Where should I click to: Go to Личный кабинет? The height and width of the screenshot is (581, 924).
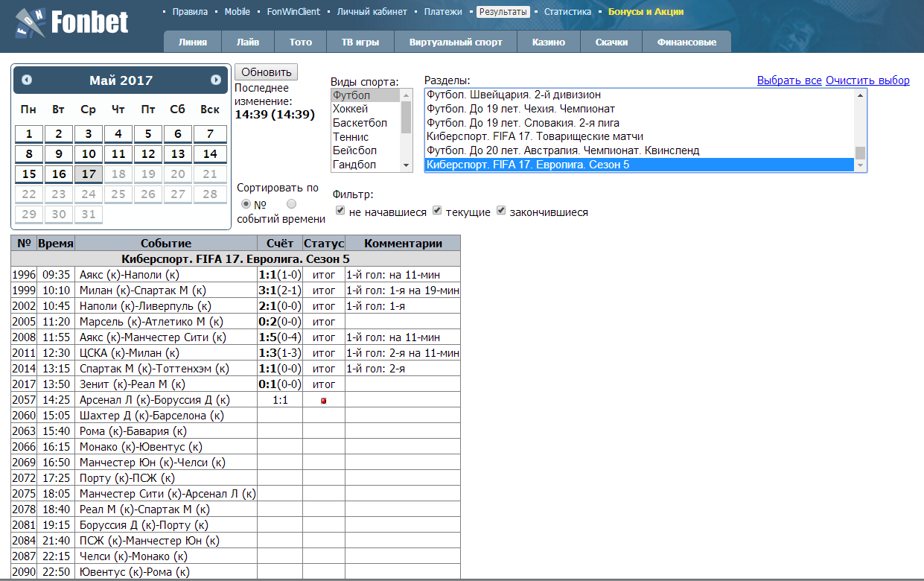[x=372, y=12]
